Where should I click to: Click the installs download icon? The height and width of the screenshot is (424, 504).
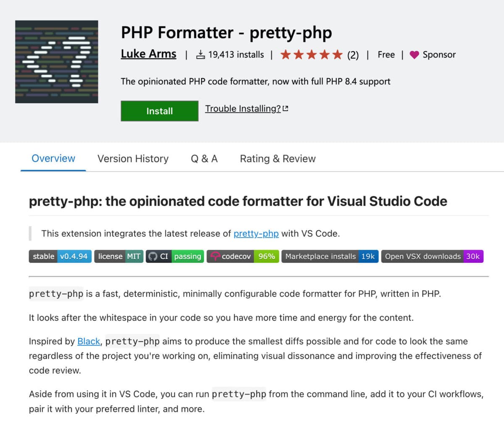point(201,55)
